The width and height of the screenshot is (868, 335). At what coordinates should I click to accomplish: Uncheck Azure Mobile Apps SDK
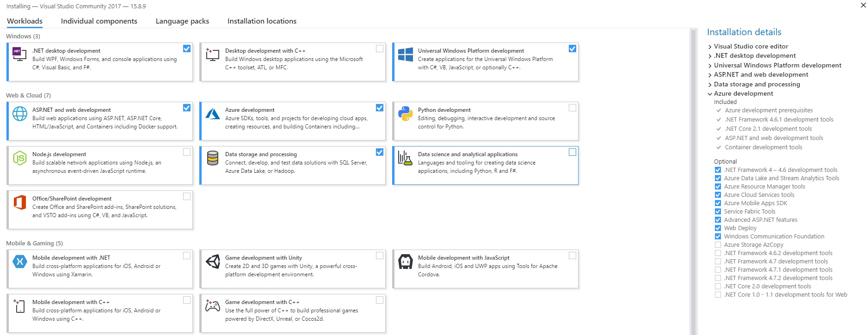click(x=718, y=203)
